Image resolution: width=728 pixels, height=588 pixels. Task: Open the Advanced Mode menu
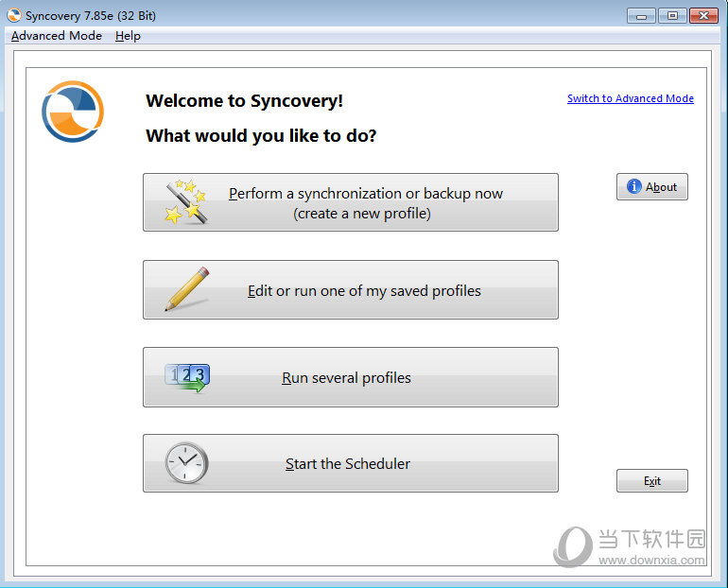pyautogui.click(x=56, y=36)
